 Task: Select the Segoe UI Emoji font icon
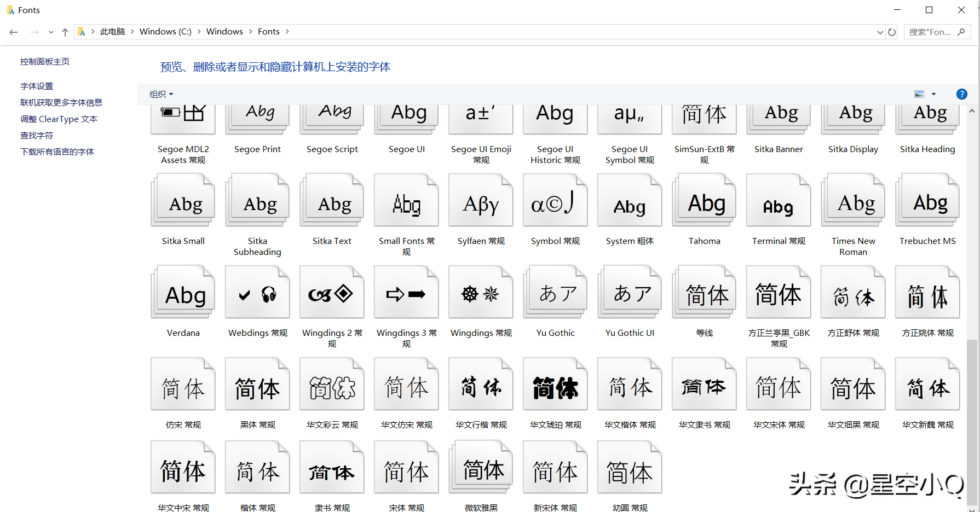click(481, 120)
